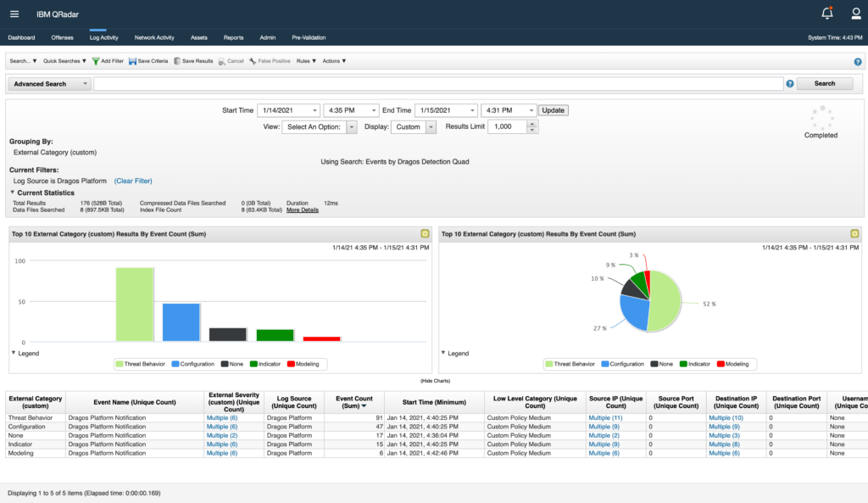
Task: Click the Cancel search toolbar item
Action: click(x=231, y=61)
